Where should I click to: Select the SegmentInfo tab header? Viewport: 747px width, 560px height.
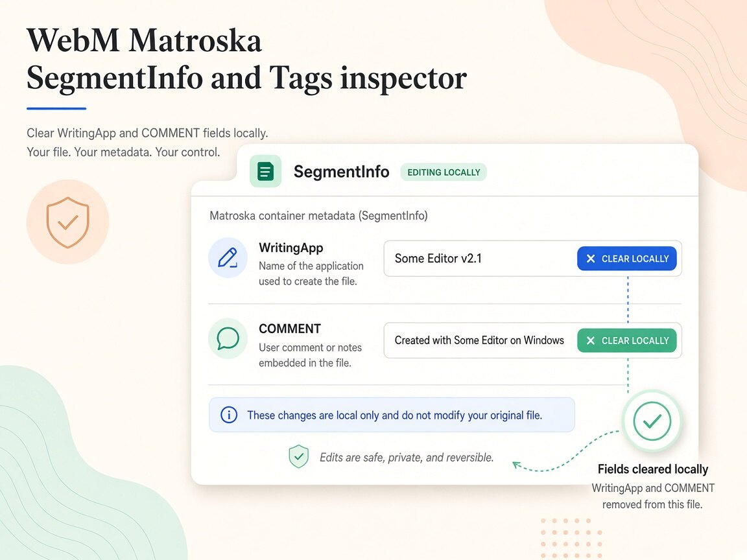pos(341,171)
